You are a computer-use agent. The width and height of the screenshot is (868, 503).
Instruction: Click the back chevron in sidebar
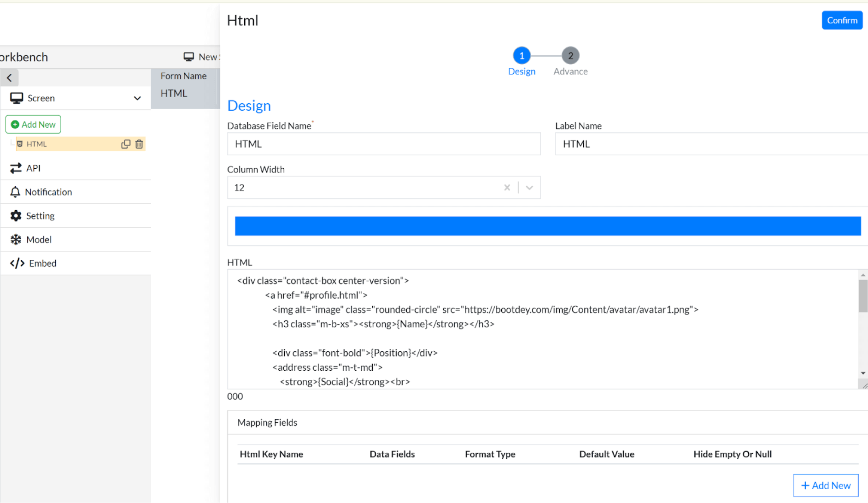[x=9, y=78]
